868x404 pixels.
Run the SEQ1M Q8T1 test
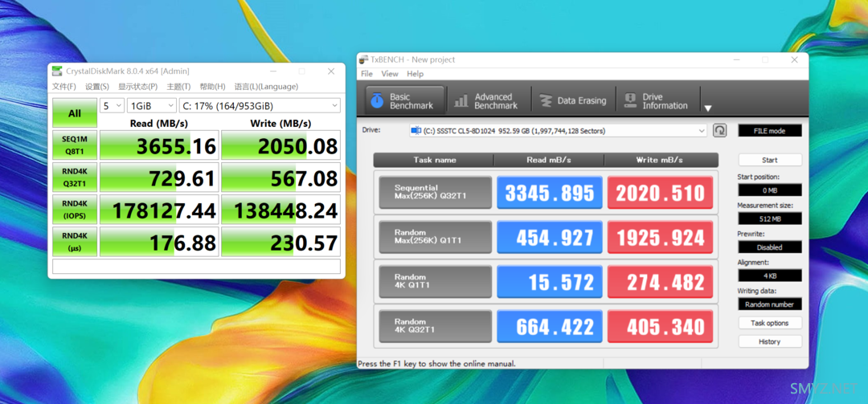(74, 145)
